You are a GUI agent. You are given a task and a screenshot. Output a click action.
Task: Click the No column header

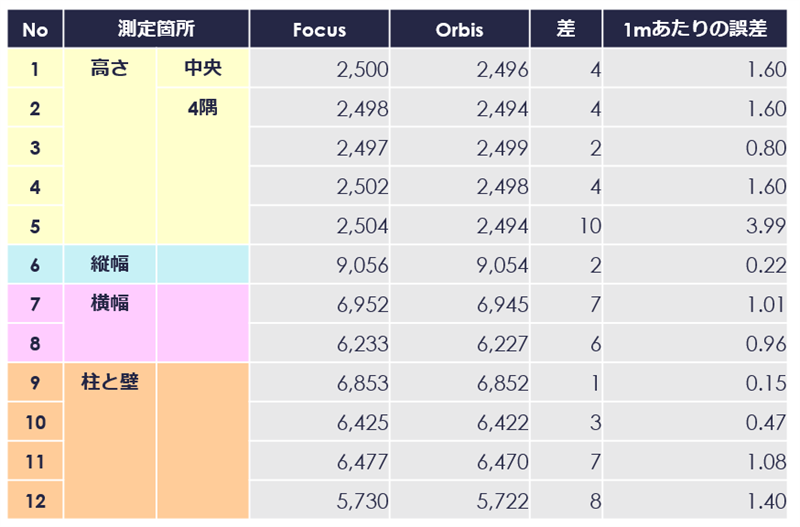tap(35, 29)
